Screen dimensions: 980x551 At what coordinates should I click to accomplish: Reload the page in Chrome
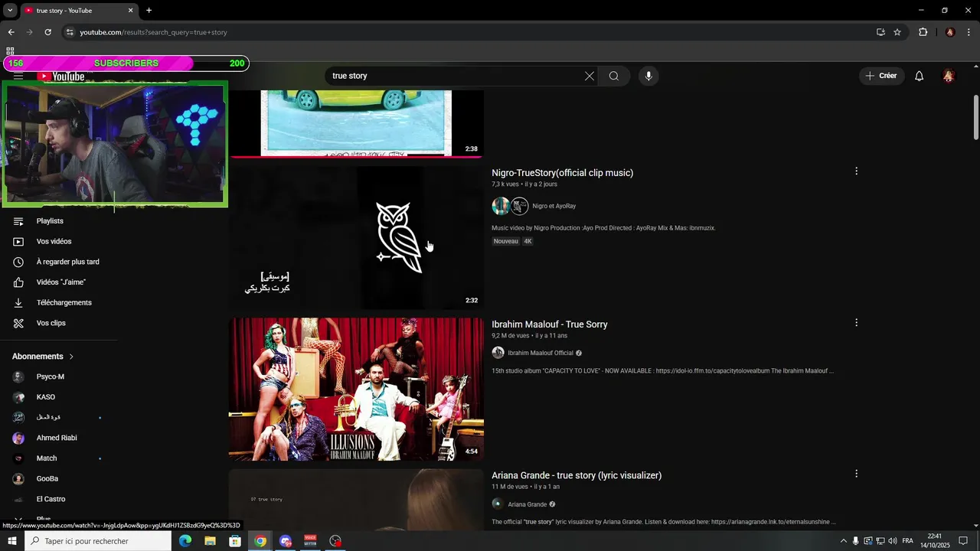click(47, 32)
